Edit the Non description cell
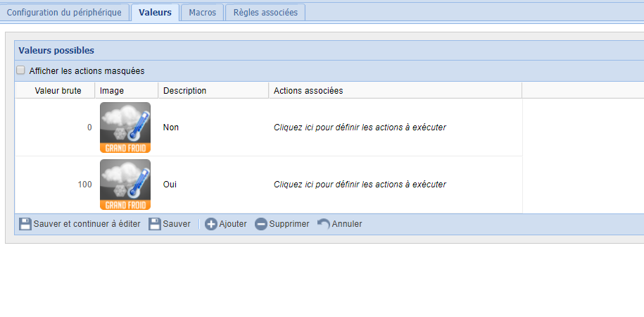644x317 pixels. pos(171,128)
